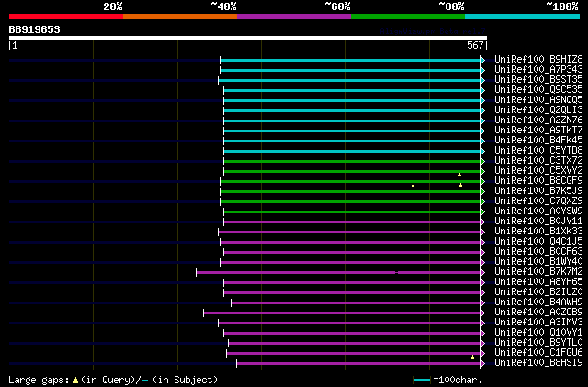Click the green alignment bar for B7K5J9
The height and width of the screenshot is (387, 588).
pyautogui.click(x=351, y=192)
